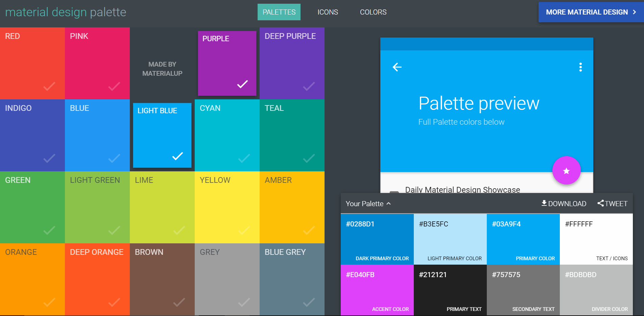
Task: Click dark primary color #0288D1 swatch
Action: 377,239
